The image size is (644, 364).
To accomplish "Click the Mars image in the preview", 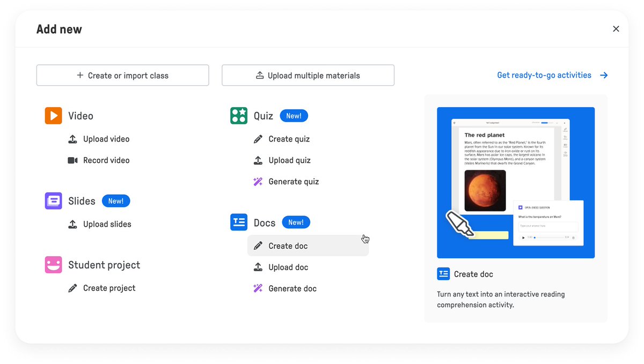I will [485, 191].
